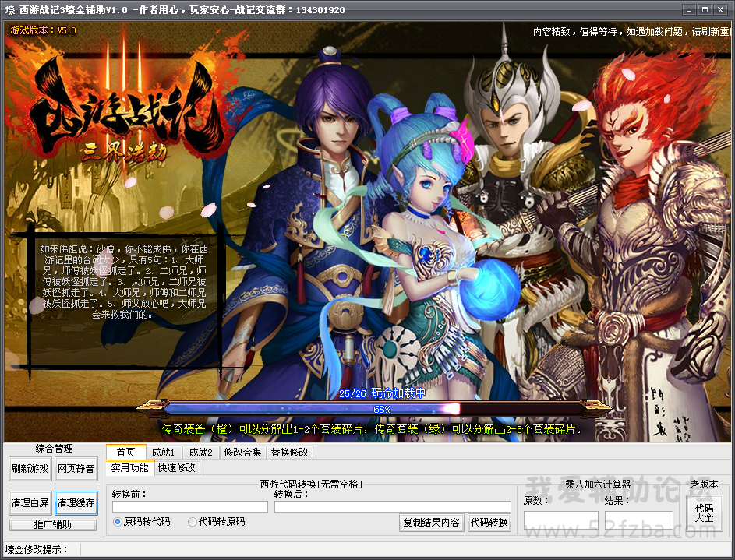This screenshot has height=560, width=735.
Task: Click the 西游代码转换[无需空格] label
Action: click(312, 484)
